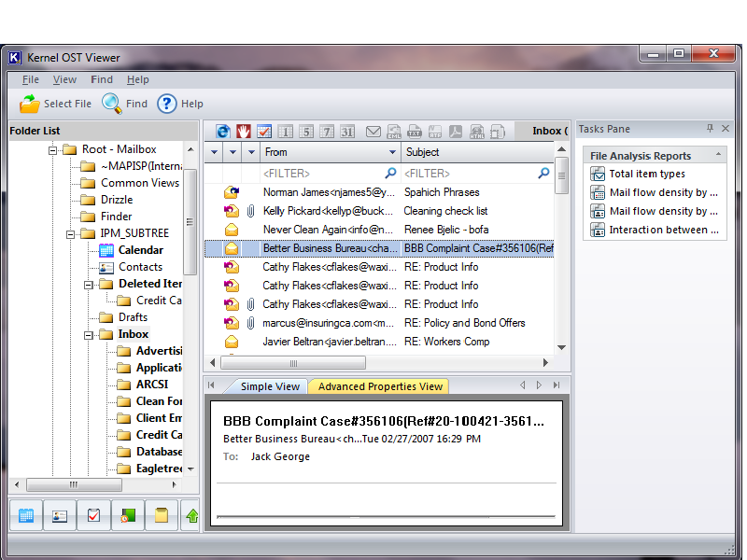
Task: Click the save as PDF icon
Action: 456,131
